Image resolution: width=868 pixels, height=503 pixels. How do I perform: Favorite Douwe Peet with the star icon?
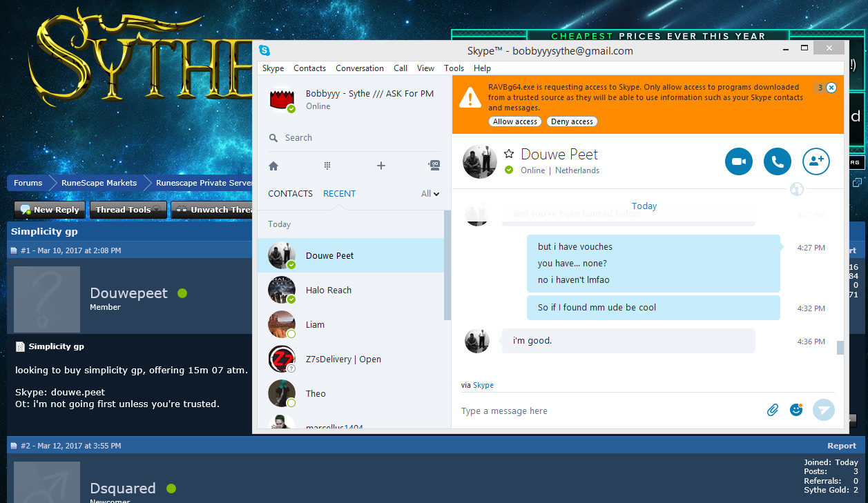(509, 154)
